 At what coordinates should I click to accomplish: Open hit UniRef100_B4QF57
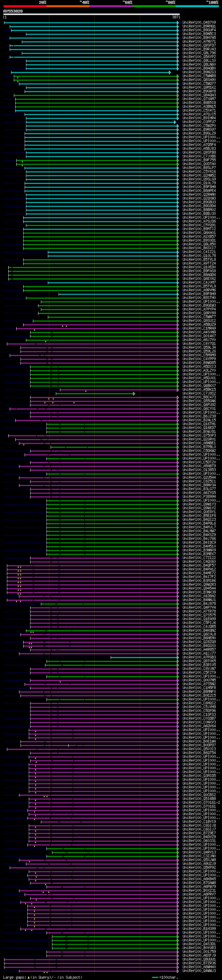[x=199, y=565]
